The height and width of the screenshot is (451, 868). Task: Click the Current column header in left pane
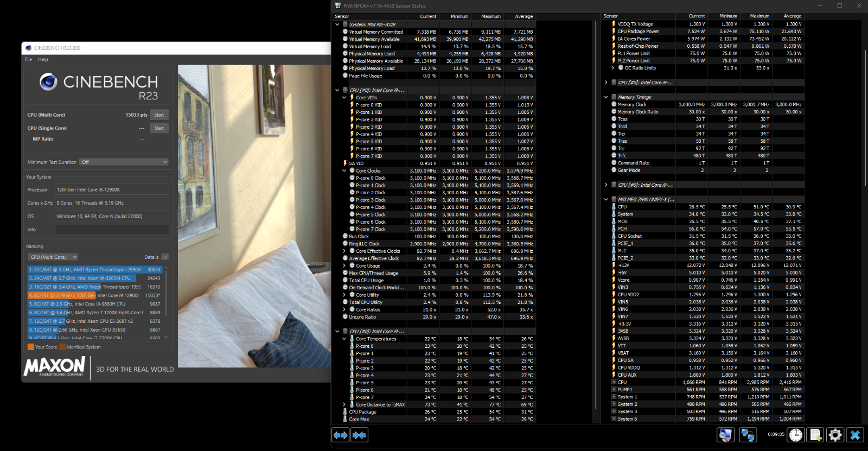(x=428, y=17)
